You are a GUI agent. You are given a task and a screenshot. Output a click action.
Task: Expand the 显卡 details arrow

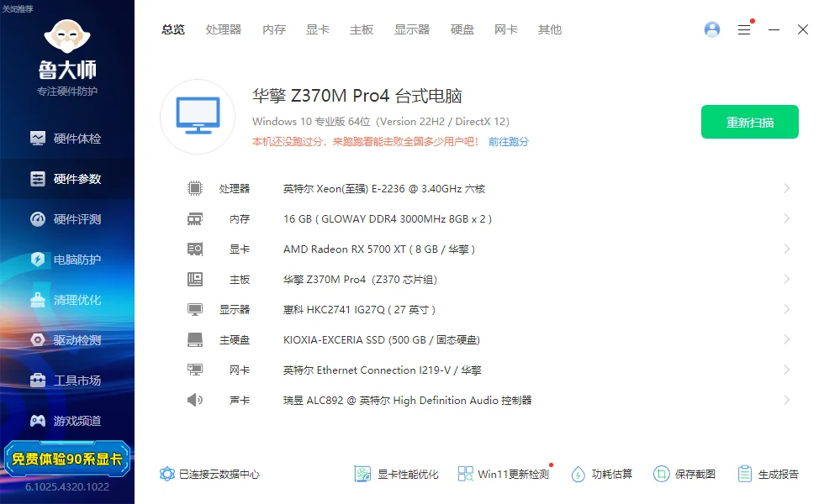click(x=787, y=249)
